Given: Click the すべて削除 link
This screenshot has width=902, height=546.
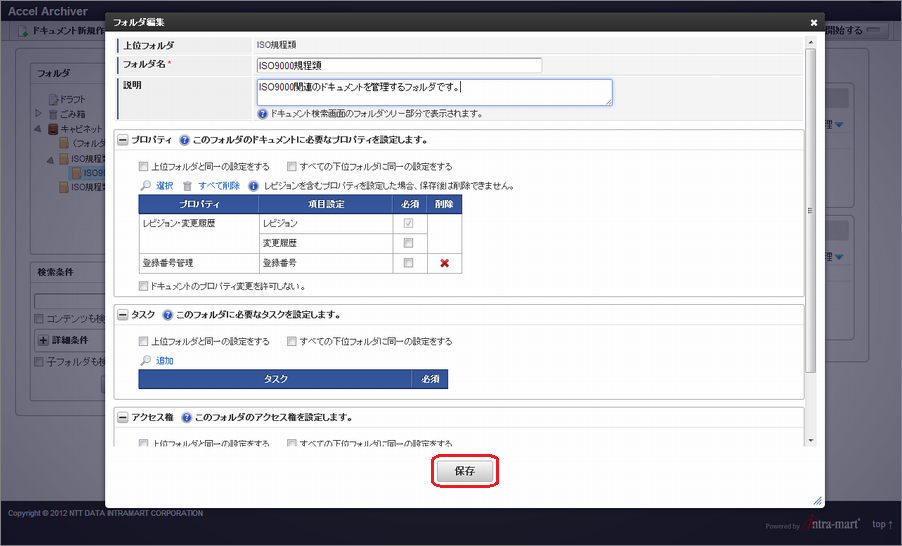Looking at the screenshot, I should pos(219,186).
